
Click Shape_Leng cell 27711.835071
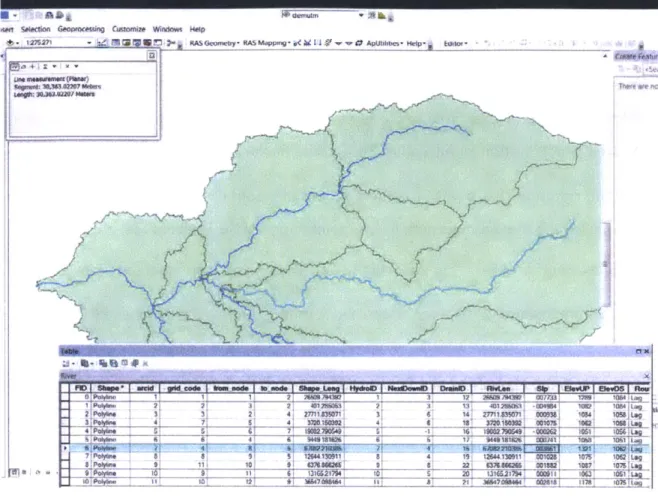(319, 414)
